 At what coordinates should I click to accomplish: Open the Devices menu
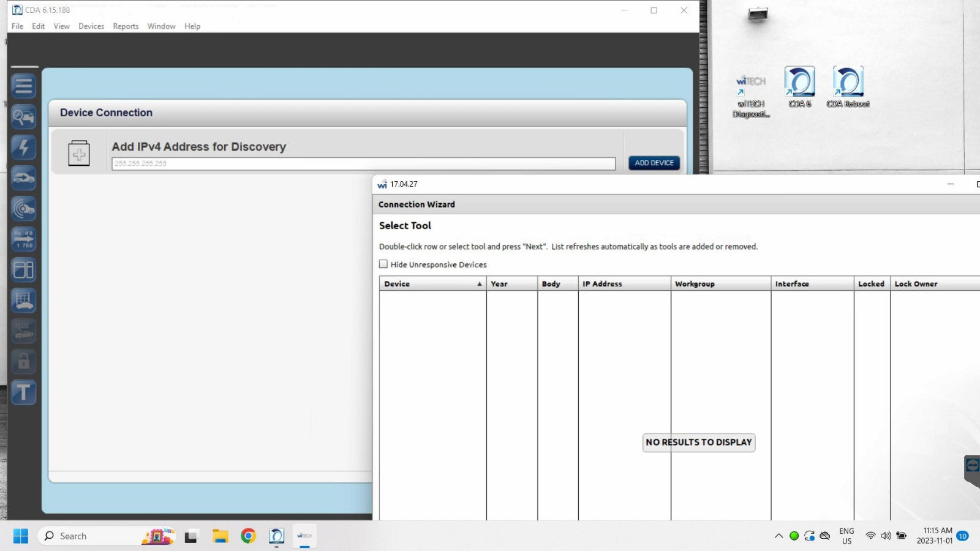91,26
